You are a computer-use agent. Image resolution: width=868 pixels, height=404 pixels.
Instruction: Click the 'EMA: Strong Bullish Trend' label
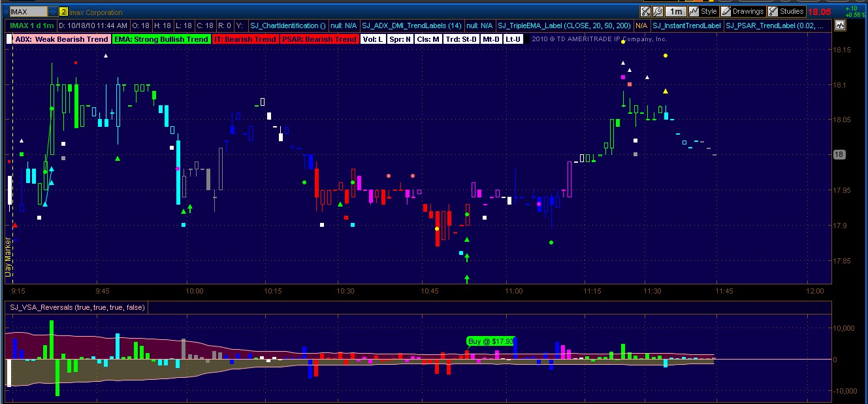tap(161, 39)
